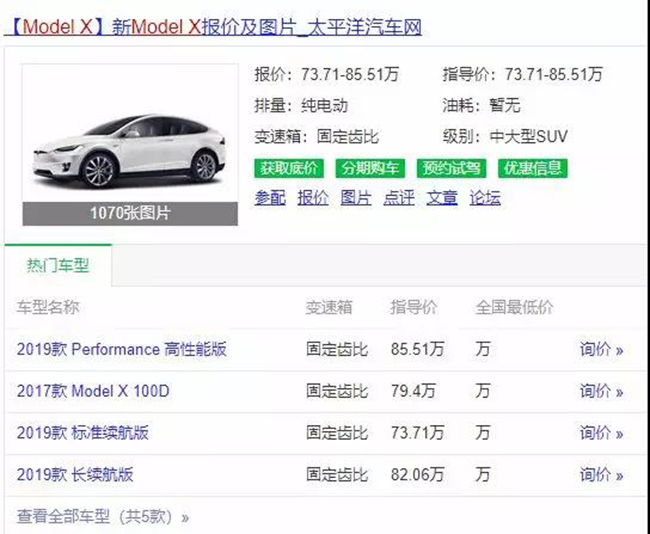The width and height of the screenshot is (650, 534).
Task: Click the 82.06万 guide price cell
Action: click(x=417, y=475)
